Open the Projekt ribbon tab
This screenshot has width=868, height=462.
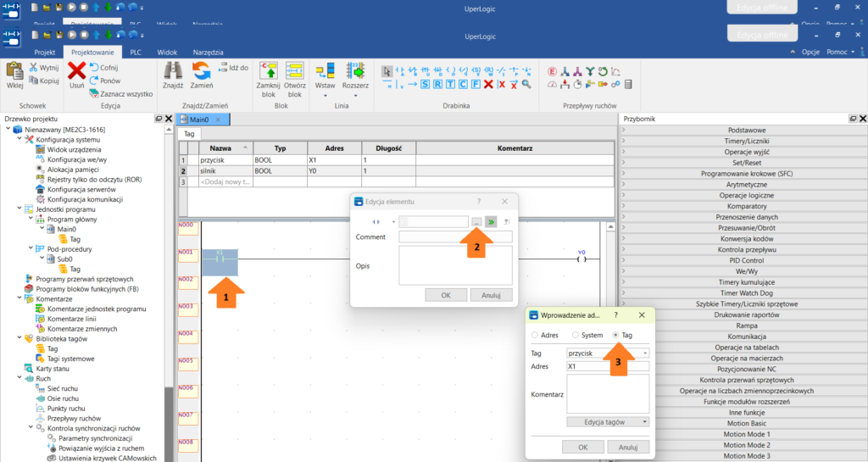[x=45, y=52]
